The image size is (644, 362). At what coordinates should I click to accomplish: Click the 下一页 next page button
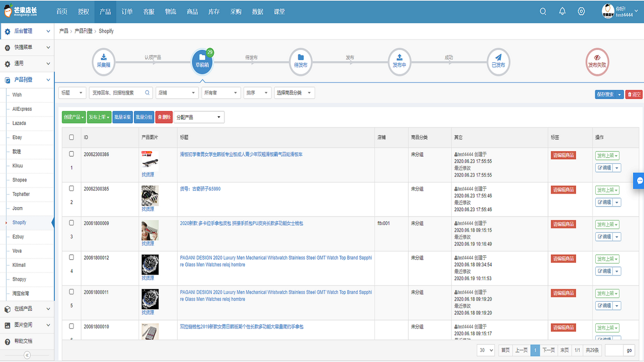[548, 350]
